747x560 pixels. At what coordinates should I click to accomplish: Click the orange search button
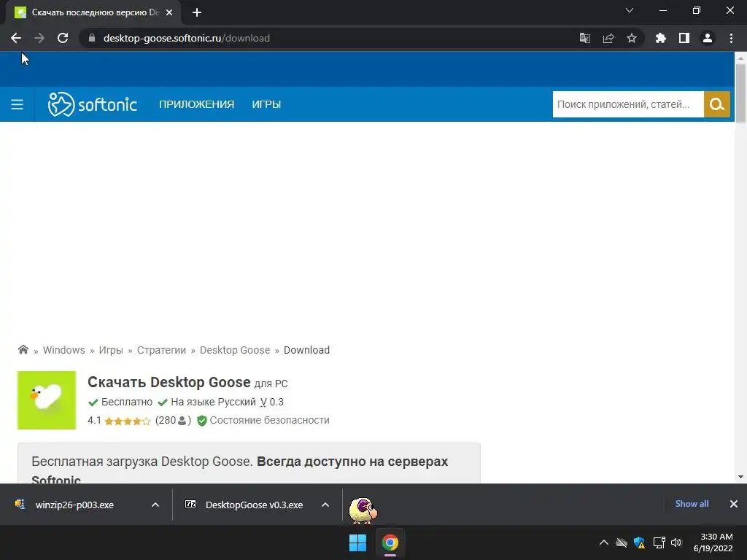716,104
